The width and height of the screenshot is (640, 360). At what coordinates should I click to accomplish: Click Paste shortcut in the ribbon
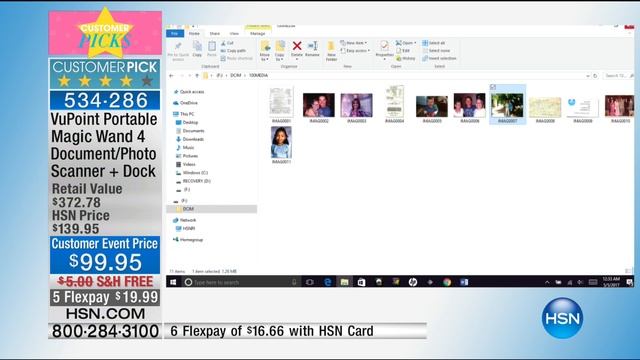(x=237, y=58)
